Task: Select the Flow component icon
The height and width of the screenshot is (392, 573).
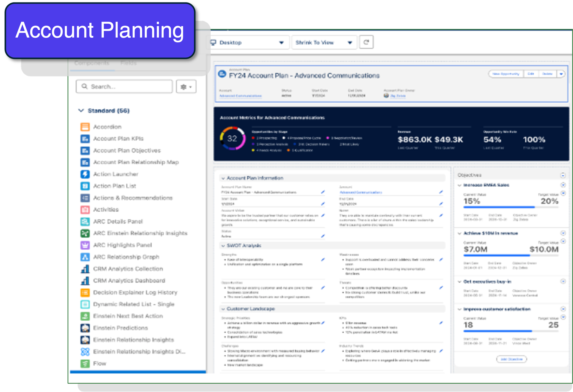Action: point(85,364)
